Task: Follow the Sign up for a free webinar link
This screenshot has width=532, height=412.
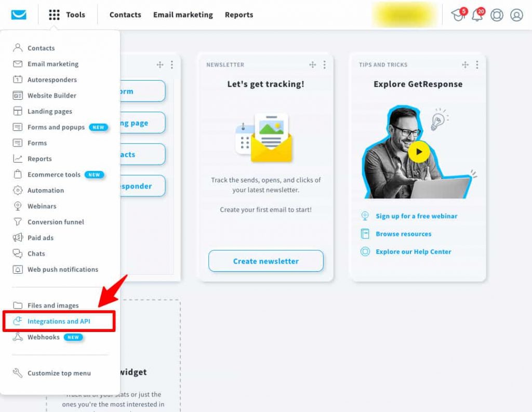Action: click(416, 216)
